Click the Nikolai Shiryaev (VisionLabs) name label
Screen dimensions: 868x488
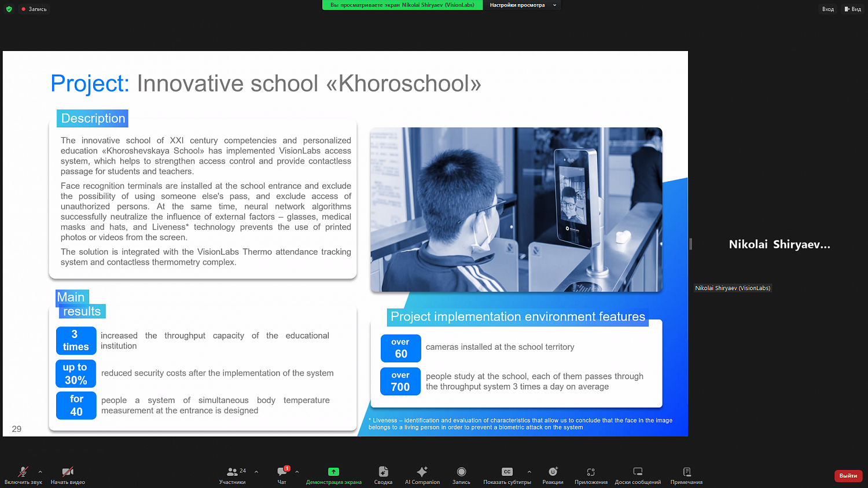733,288
